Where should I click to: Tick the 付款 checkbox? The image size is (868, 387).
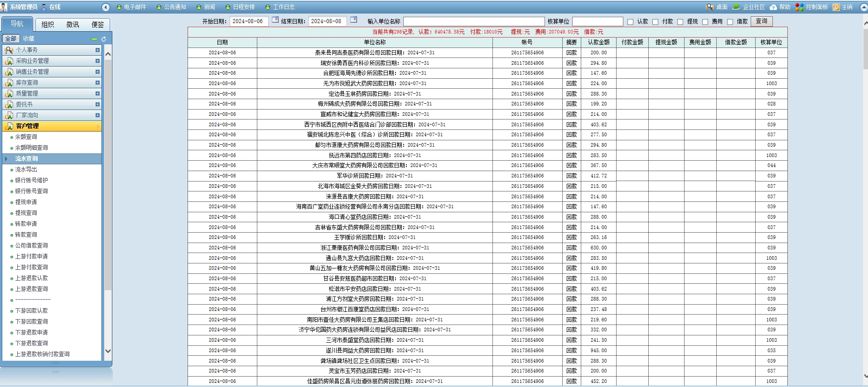coord(655,22)
